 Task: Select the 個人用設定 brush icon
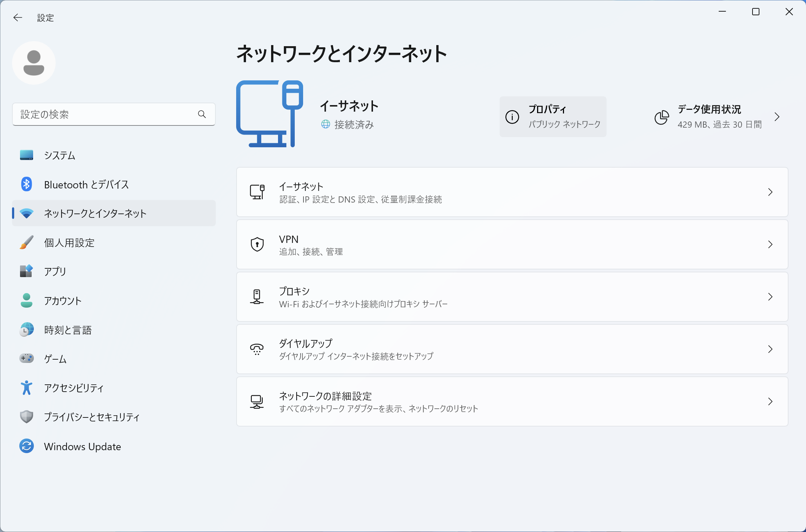pyautogui.click(x=26, y=243)
